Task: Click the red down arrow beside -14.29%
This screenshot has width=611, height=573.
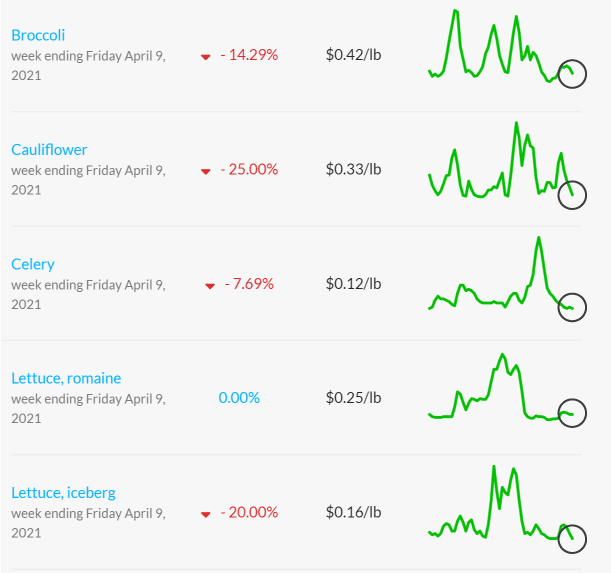Action: 205,57
